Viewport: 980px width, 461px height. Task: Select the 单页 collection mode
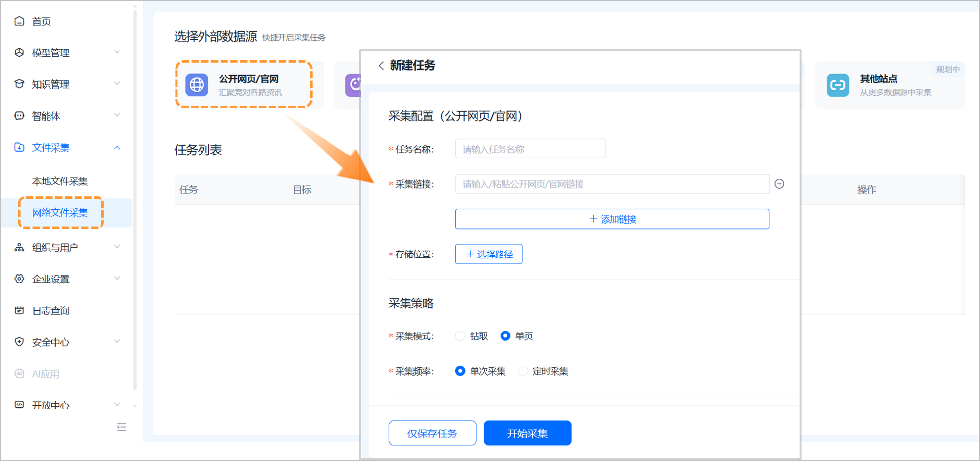tap(505, 336)
